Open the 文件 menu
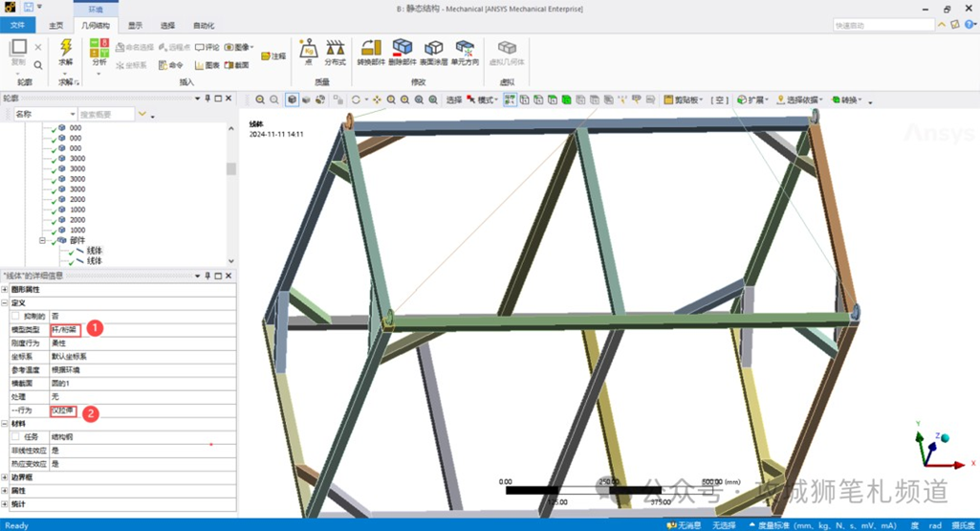 (x=17, y=26)
